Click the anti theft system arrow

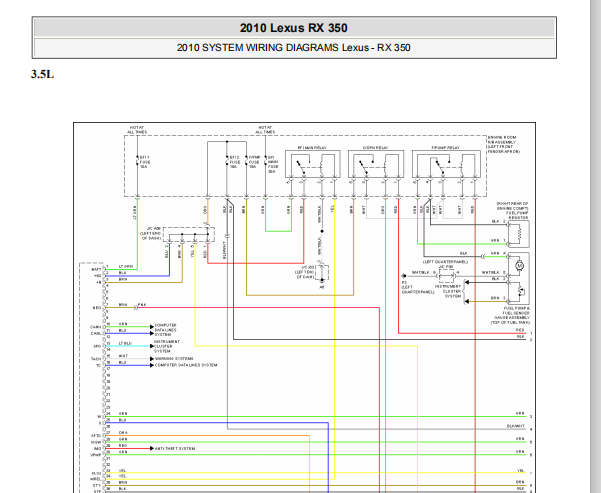[152, 449]
